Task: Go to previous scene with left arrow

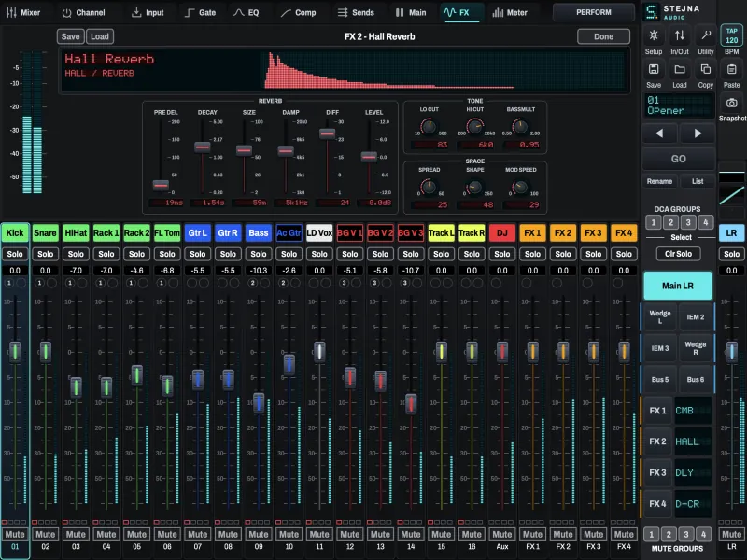Action: 659,133
